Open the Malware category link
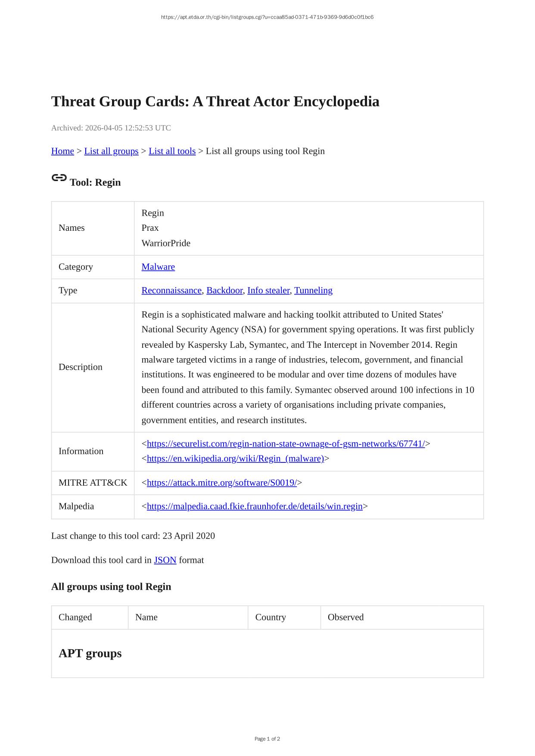The height and width of the screenshot is (756, 535). click(158, 267)
